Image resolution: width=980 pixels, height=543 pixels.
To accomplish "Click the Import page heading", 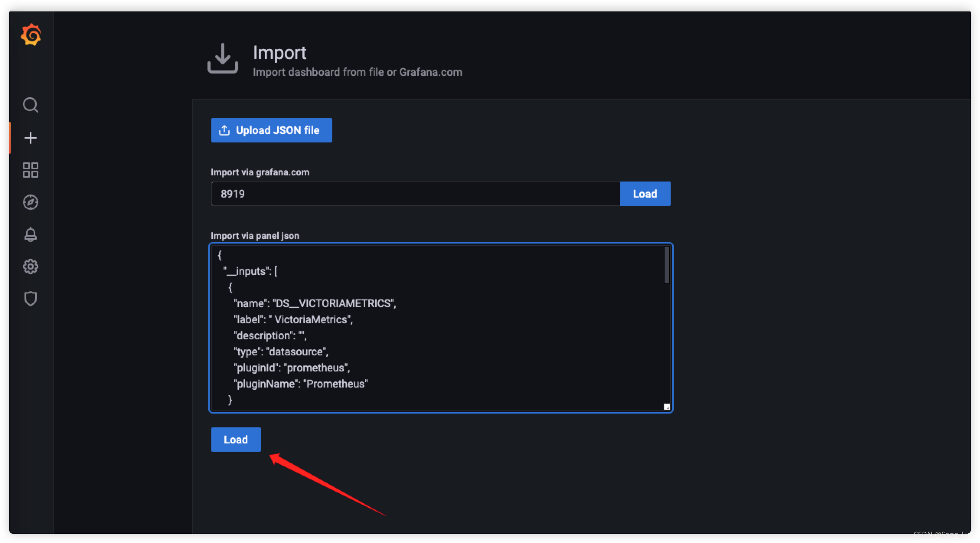I will click(x=279, y=53).
